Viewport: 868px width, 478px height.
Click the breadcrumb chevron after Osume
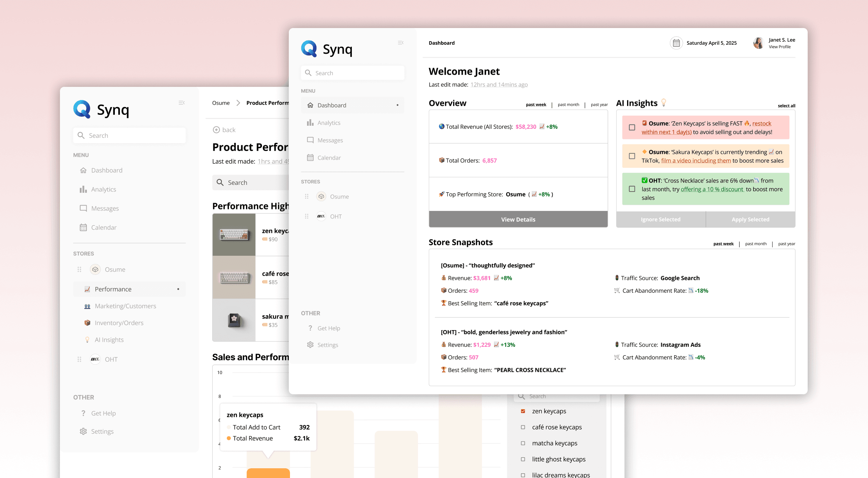coord(238,103)
